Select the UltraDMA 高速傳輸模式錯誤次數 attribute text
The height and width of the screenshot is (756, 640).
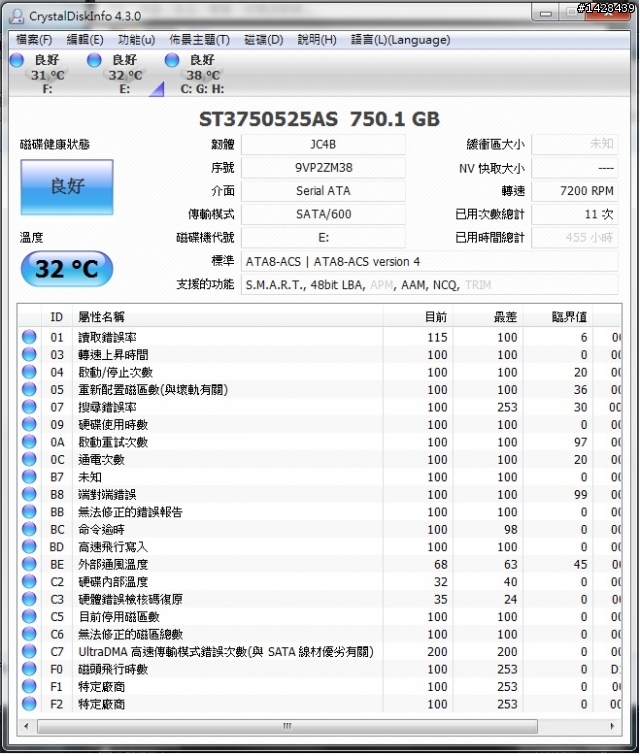pyautogui.click(x=226, y=652)
